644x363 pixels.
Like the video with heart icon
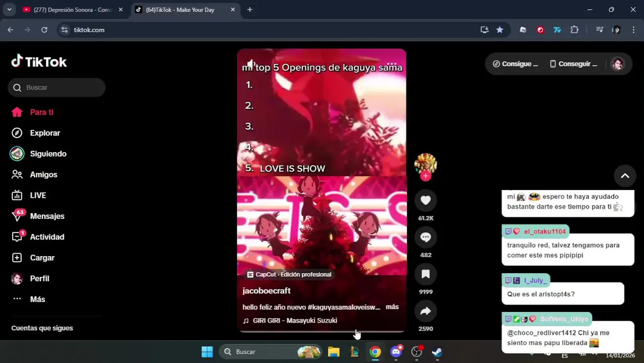[425, 200]
